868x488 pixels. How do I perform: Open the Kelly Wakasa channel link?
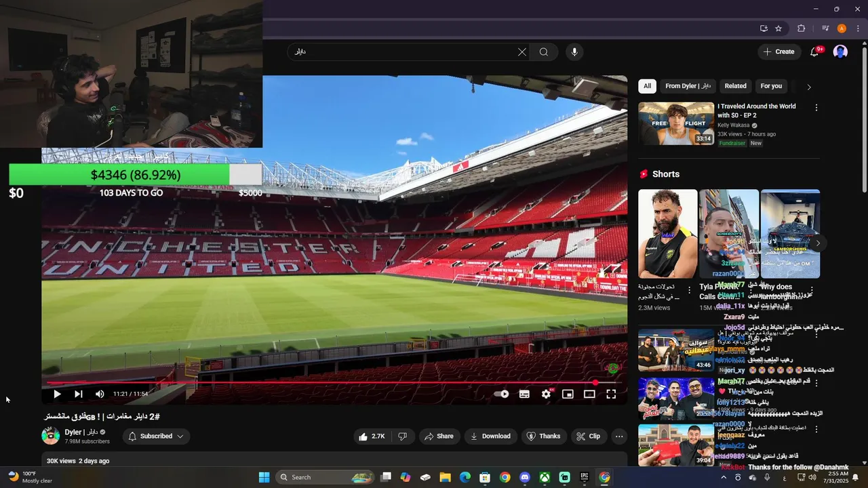733,125
